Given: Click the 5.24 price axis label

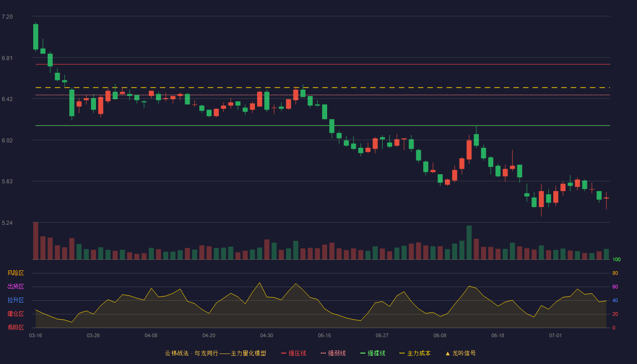Looking at the screenshot, I should [7, 223].
